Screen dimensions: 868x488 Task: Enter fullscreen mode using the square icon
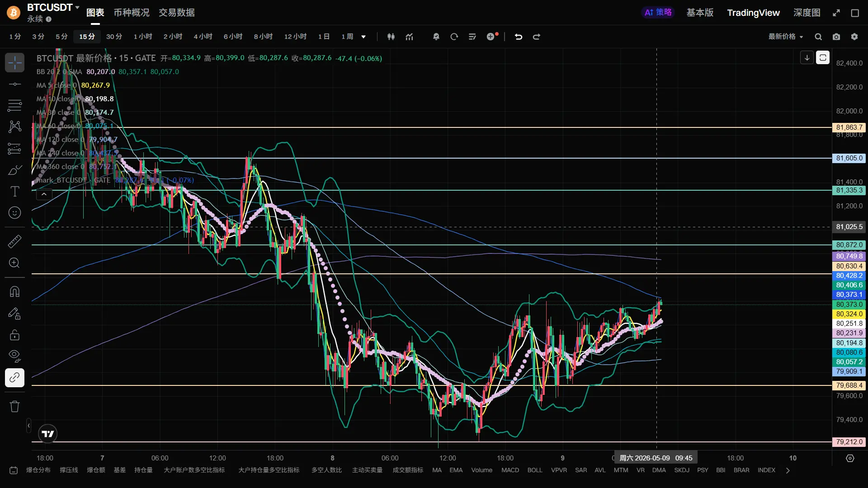pos(855,13)
